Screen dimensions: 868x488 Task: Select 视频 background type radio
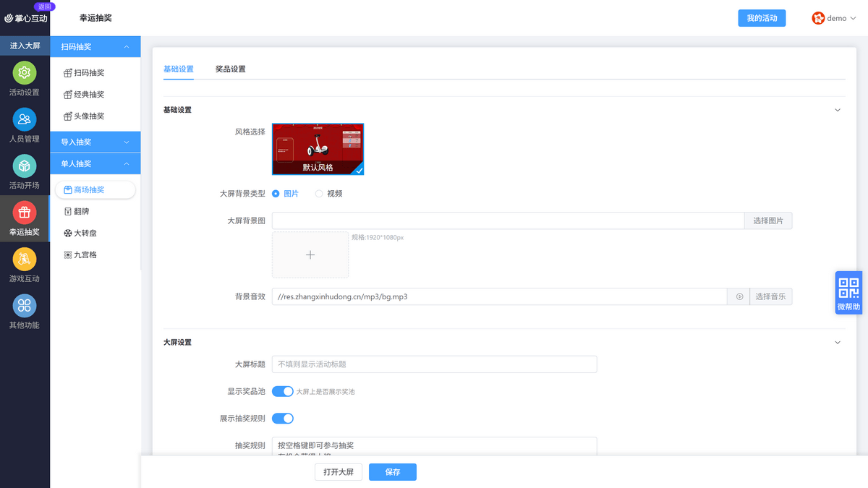tap(319, 194)
